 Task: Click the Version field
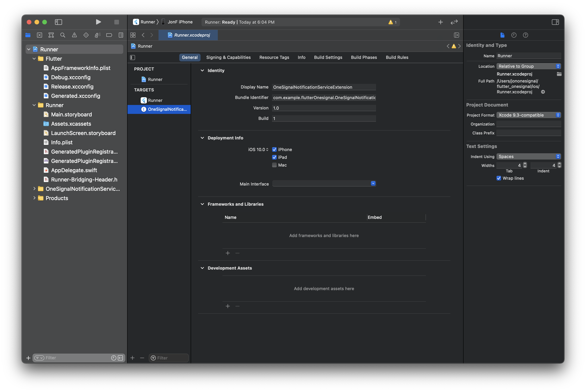[x=324, y=108]
